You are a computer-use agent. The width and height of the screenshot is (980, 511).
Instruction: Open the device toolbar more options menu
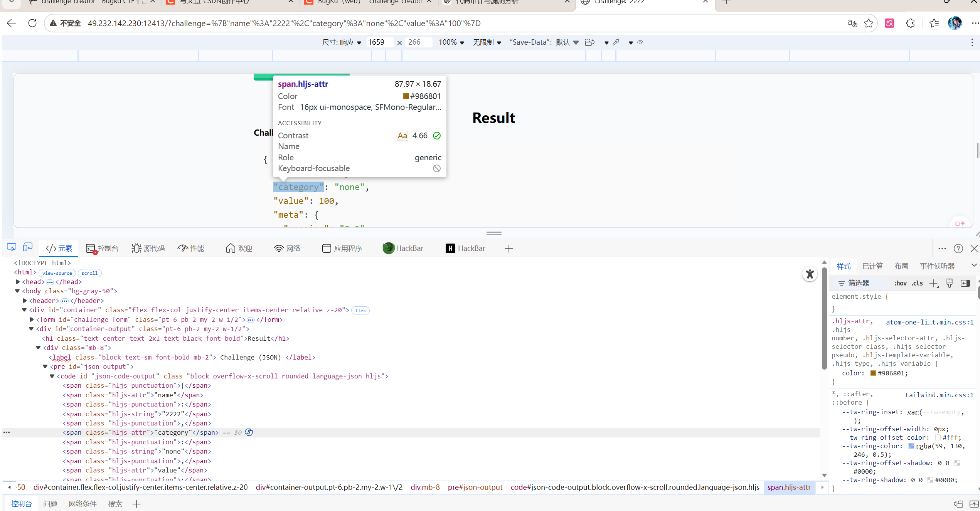coord(972,42)
